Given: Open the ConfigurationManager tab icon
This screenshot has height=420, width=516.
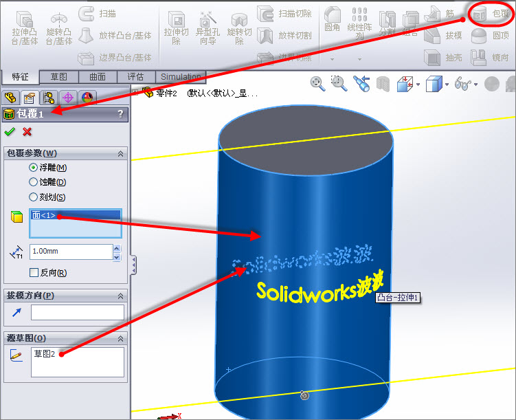Looking at the screenshot, I should tap(49, 98).
